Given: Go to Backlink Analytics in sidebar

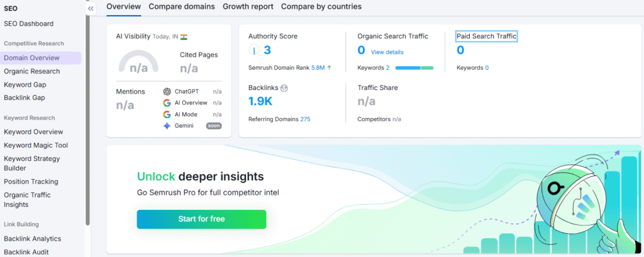Looking at the screenshot, I should click(32, 239).
